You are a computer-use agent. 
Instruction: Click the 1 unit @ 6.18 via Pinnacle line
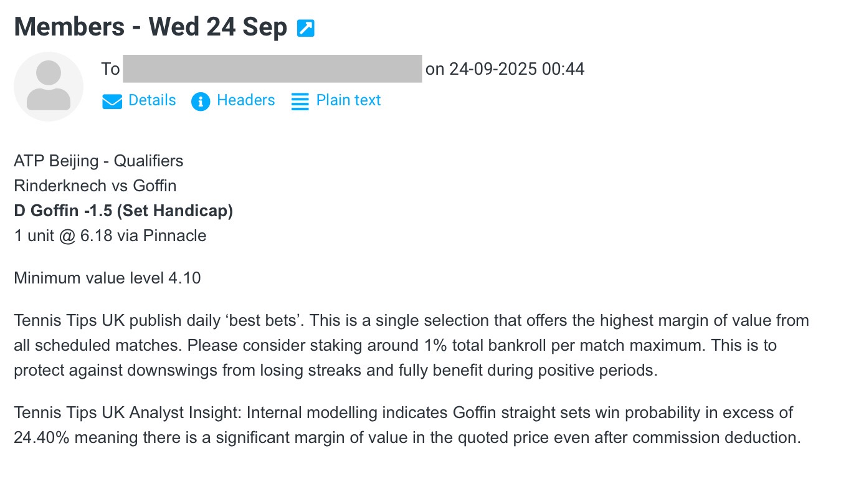coord(110,235)
